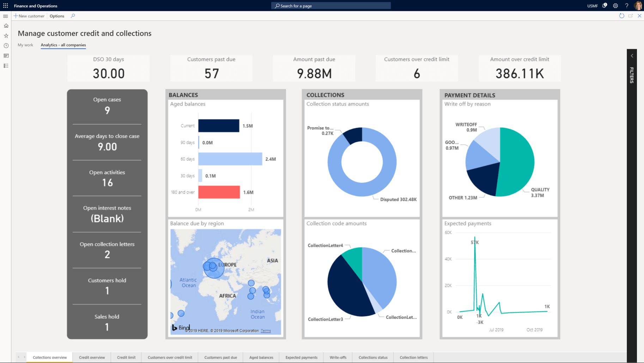
Task: Click the settings gear icon
Action: [615, 6]
